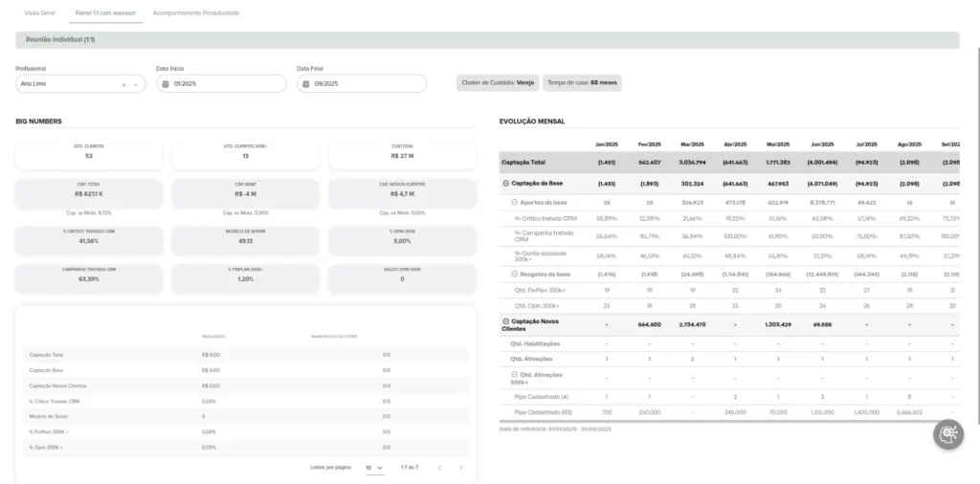Viewport: 980px width, 484px height.
Task: Open the Visão Geral tab
Action: pos(39,13)
